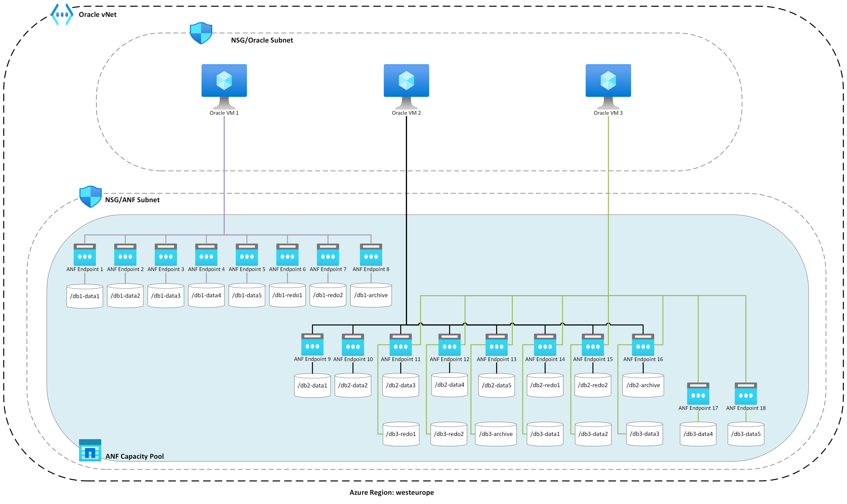Select the ANF Endpoint 8 icon

click(371, 255)
